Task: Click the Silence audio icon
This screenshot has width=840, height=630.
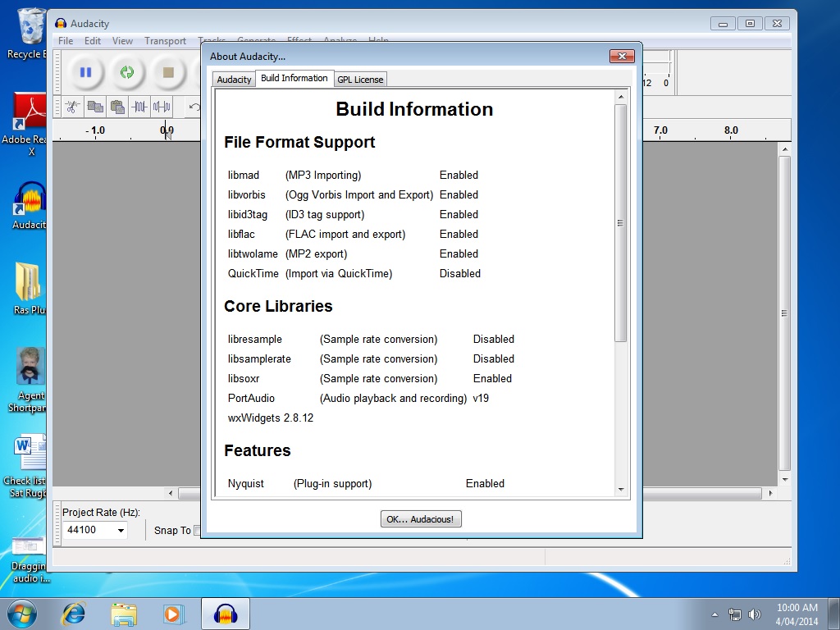Action: [x=162, y=107]
